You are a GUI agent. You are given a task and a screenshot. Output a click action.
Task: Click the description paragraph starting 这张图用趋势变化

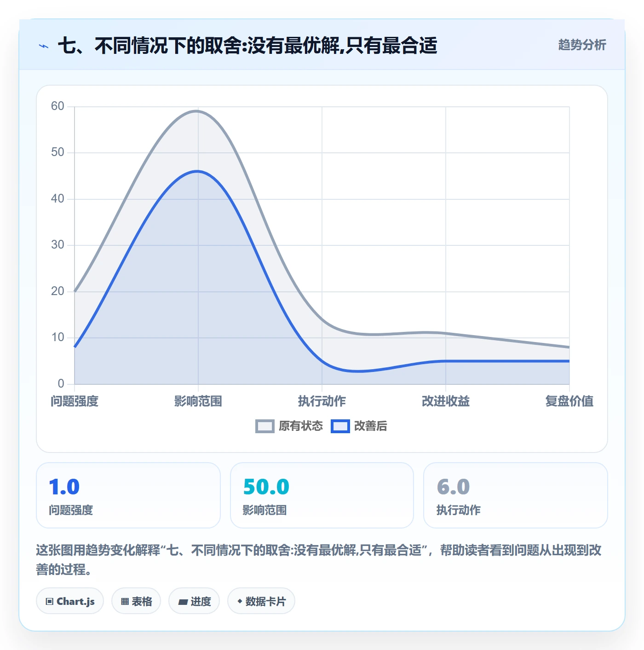point(319,560)
